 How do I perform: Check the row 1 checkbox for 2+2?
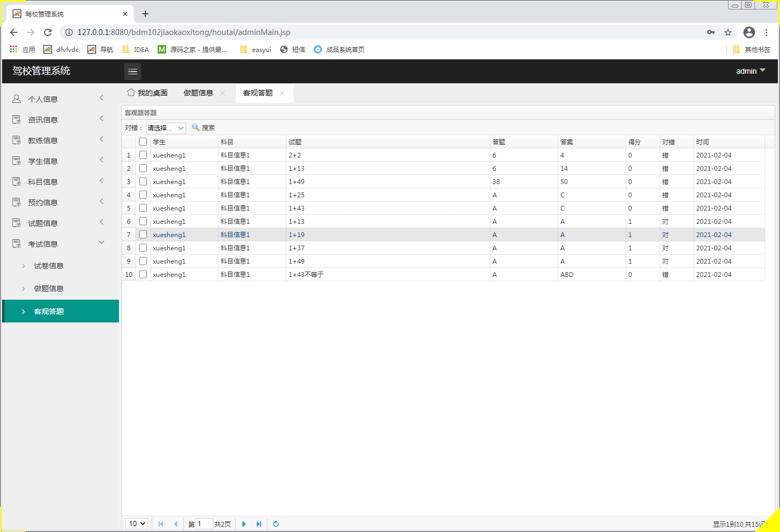(x=143, y=155)
